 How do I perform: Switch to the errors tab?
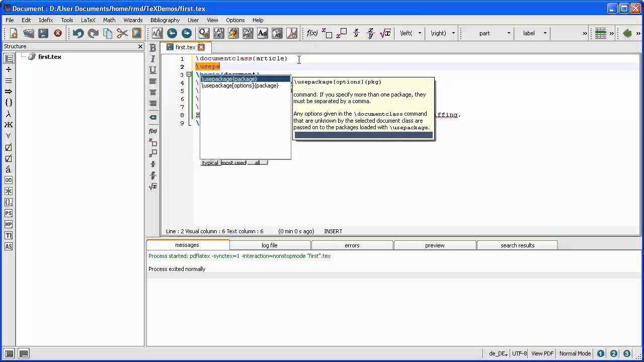[352, 245]
